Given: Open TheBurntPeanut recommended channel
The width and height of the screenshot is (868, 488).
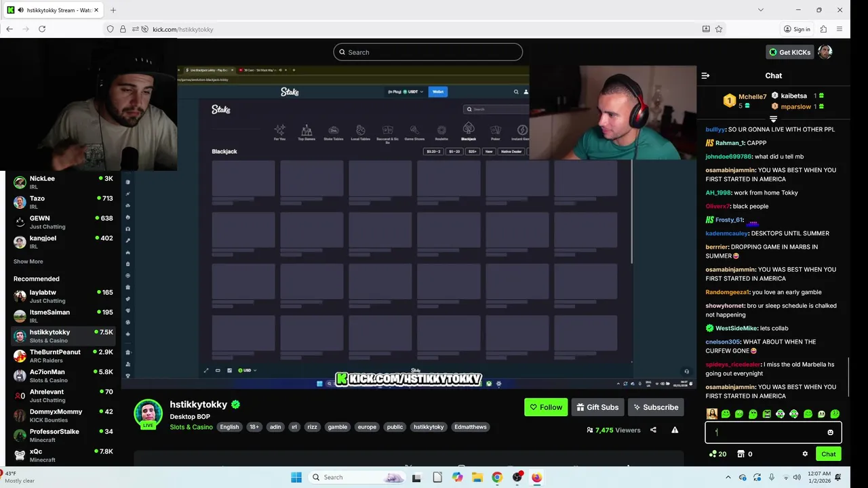Looking at the screenshot, I should [x=63, y=356].
